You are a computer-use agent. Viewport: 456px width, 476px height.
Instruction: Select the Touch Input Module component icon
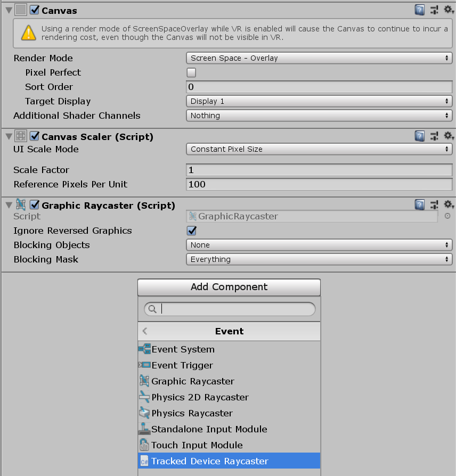click(x=144, y=445)
